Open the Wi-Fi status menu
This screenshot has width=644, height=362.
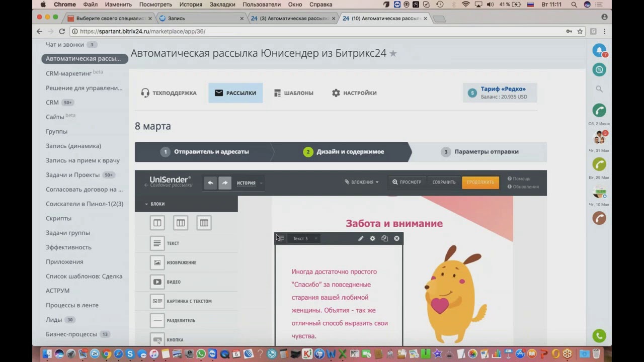(465, 5)
